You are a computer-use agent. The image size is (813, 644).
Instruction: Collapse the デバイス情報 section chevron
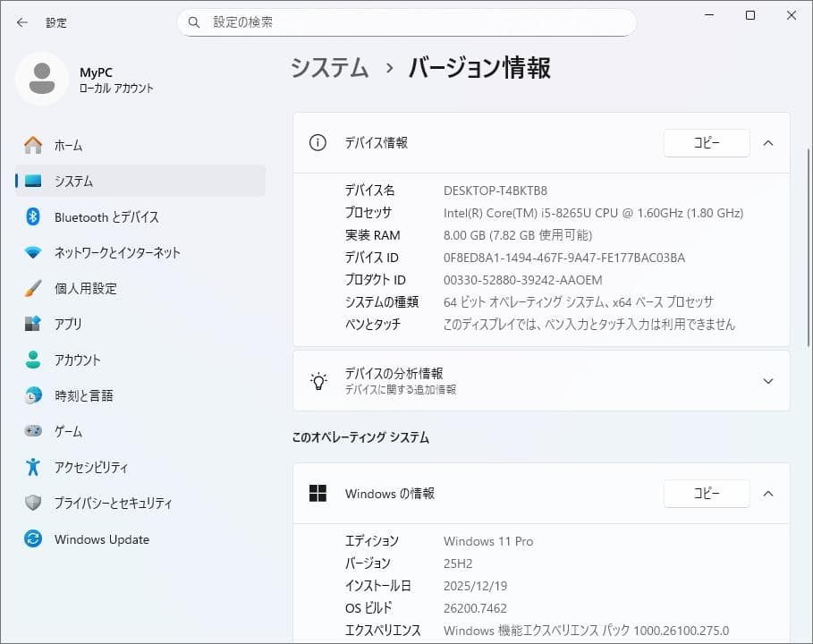[x=767, y=142]
